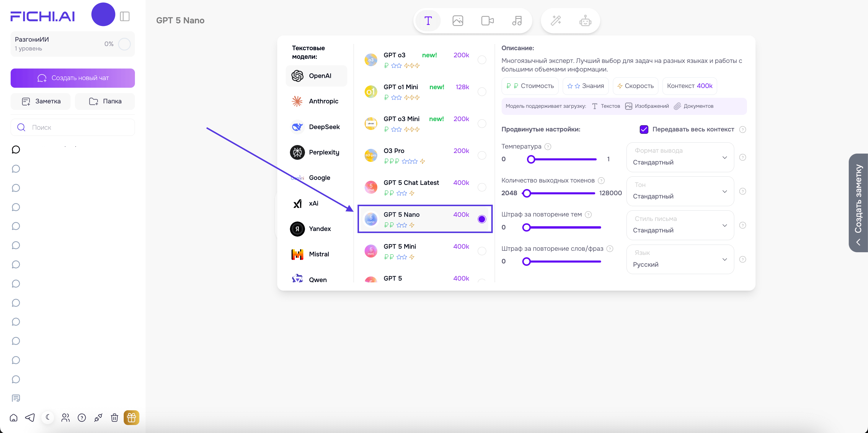The height and width of the screenshot is (433, 868).
Task: Toggle dark mode moon icon
Action: (48, 417)
